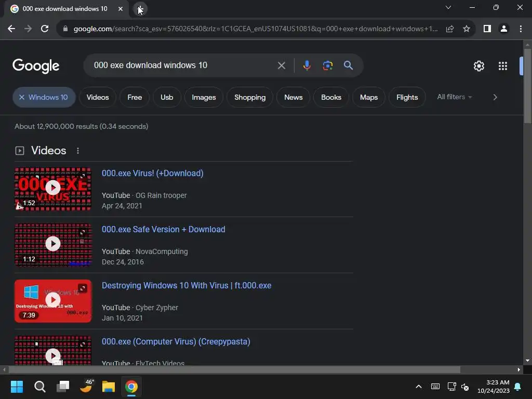Bookmark this tab with the star icon
This screenshot has width=532, height=399.
[x=467, y=29]
